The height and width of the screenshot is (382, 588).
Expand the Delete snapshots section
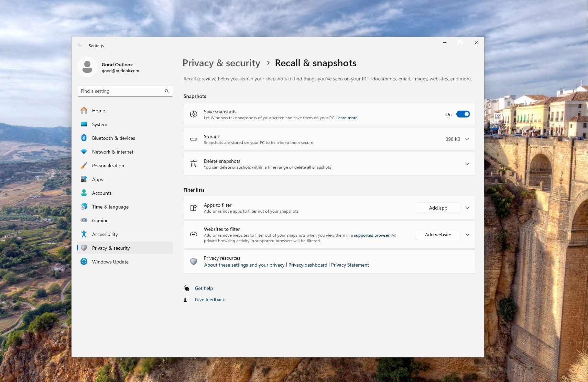(467, 164)
